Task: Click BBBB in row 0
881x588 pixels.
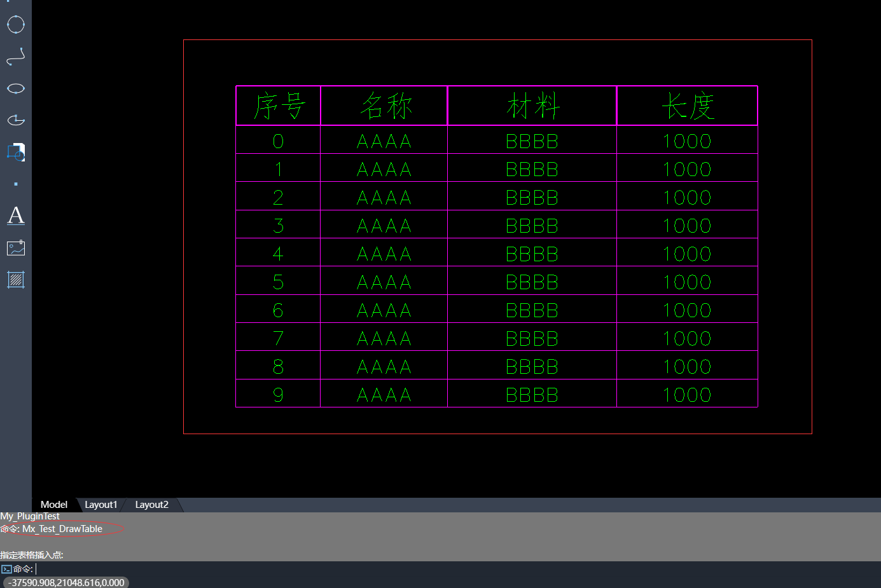Action: [532, 141]
